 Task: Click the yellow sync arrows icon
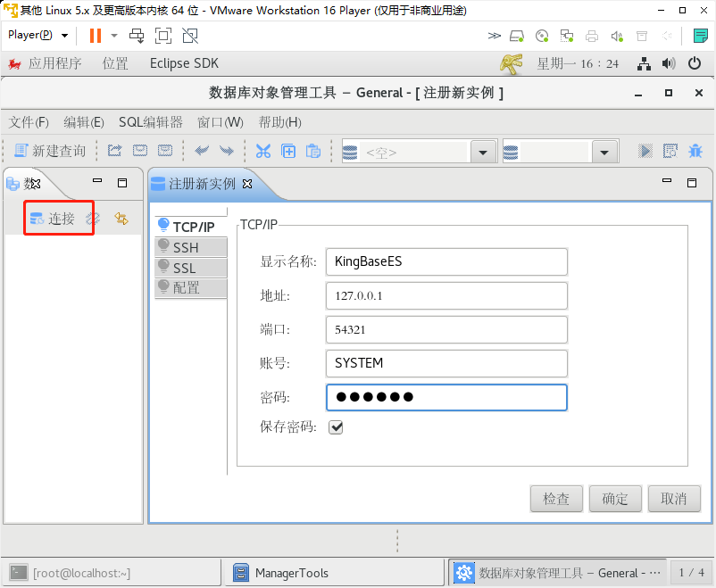click(121, 219)
